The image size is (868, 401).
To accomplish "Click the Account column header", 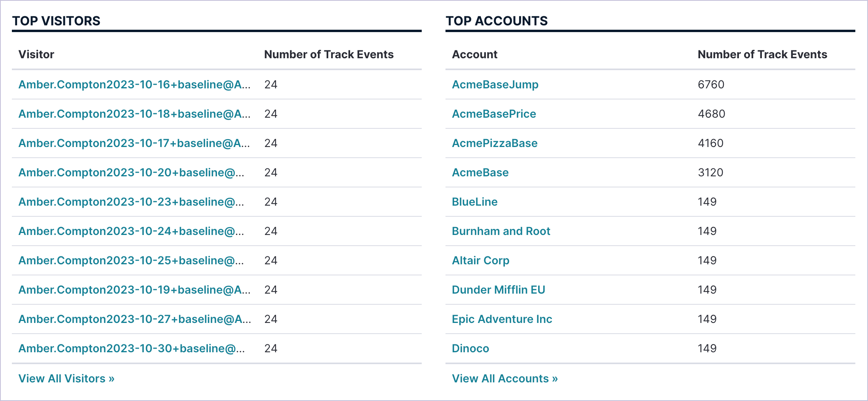I will tap(474, 54).
